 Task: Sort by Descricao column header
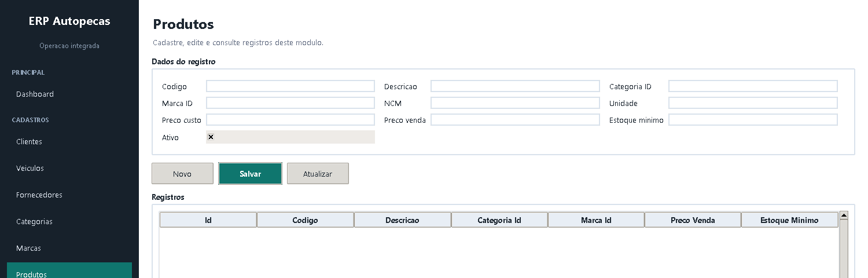(x=402, y=220)
